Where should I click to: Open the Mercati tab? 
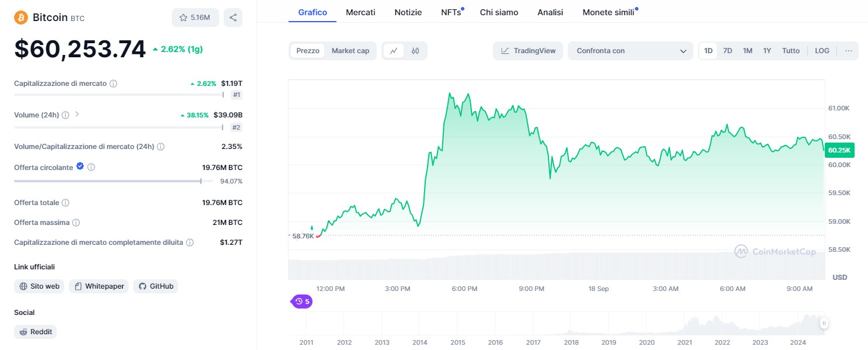(x=360, y=12)
